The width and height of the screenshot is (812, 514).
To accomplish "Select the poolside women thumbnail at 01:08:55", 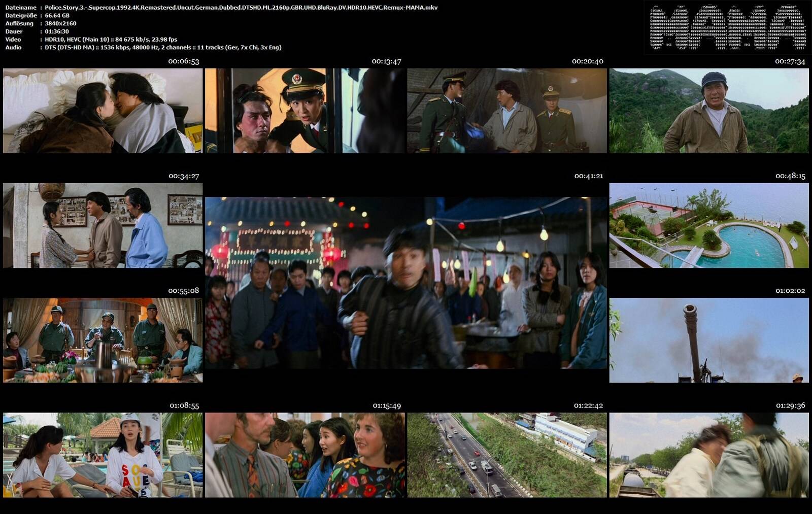I will tap(103, 455).
